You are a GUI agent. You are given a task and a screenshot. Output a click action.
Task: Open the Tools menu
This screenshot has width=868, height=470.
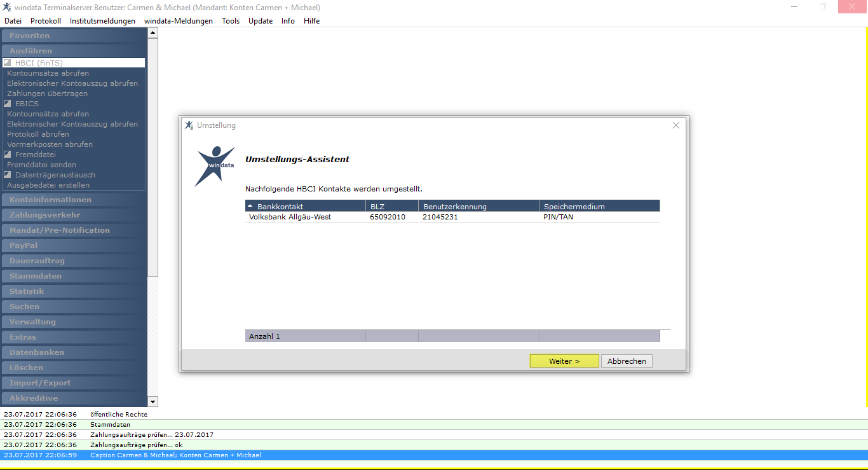pos(231,21)
